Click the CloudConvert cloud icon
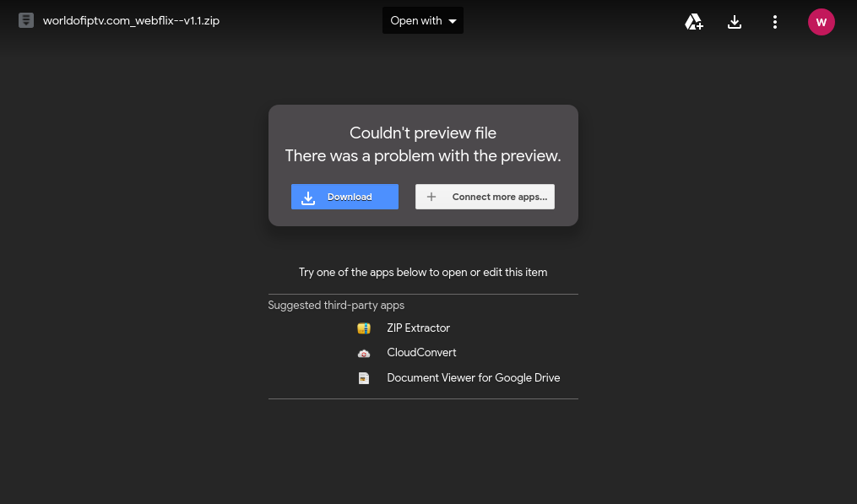The width and height of the screenshot is (857, 504). (363, 353)
